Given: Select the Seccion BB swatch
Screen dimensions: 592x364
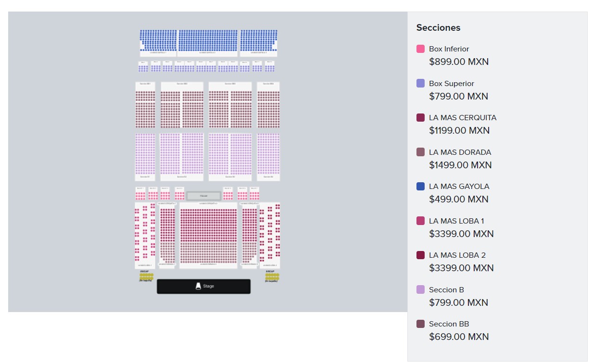Looking at the screenshot, I should (420, 324).
